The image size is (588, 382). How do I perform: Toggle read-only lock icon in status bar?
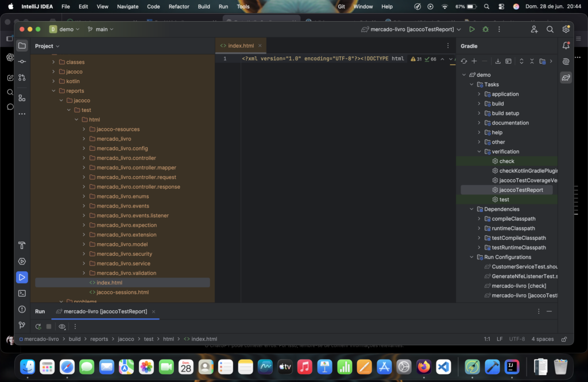coord(564,340)
